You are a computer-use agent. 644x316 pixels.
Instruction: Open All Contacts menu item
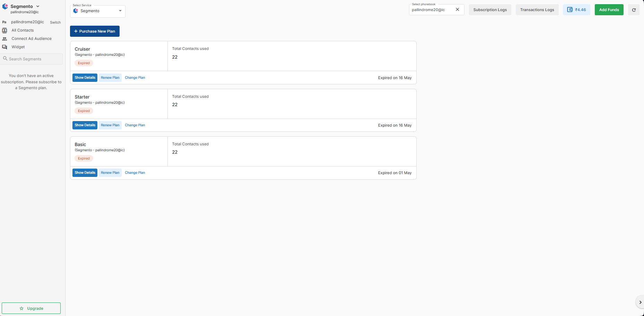tap(23, 30)
